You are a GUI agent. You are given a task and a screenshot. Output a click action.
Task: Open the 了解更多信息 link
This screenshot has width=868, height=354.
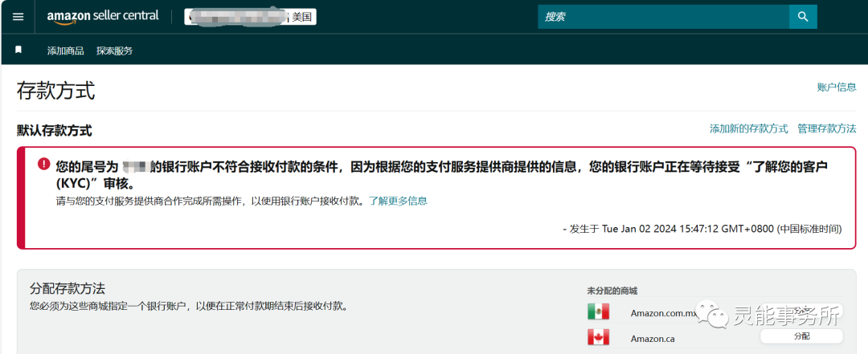point(398,201)
